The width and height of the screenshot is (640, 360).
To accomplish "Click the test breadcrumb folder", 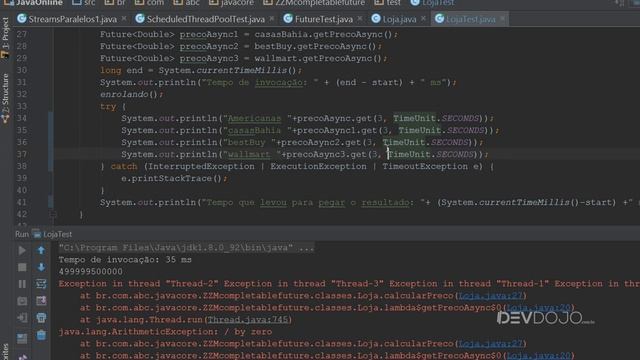I will pyautogui.click(x=388, y=3).
